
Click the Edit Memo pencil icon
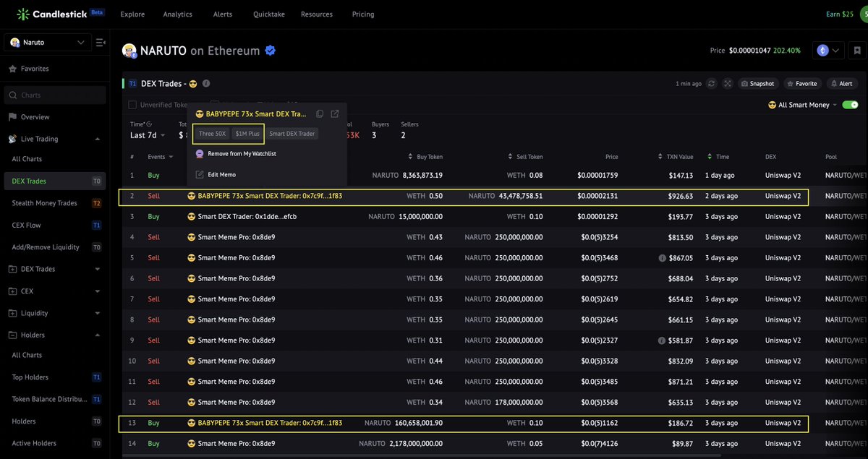[200, 174]
